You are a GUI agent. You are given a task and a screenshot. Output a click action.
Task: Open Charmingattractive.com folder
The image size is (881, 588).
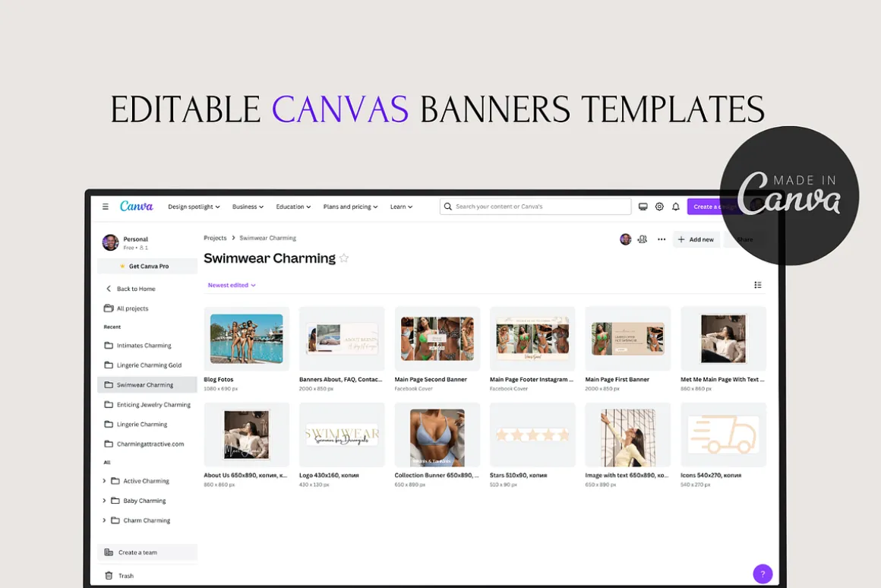tap(147, 444)
